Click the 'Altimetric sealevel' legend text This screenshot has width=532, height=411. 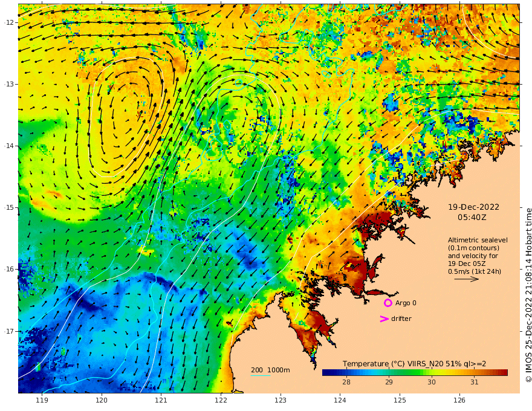[478, 240]
